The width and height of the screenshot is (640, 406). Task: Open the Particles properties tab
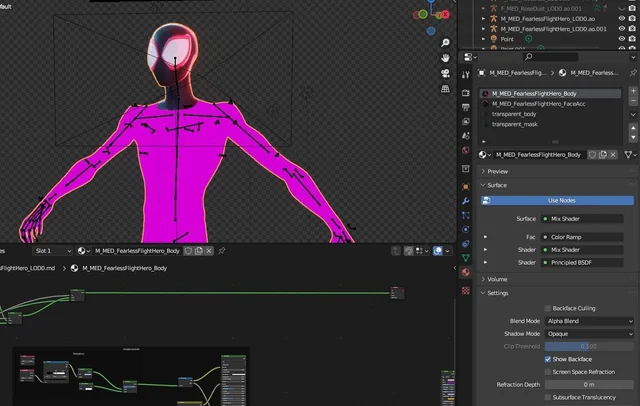point(466,215)
